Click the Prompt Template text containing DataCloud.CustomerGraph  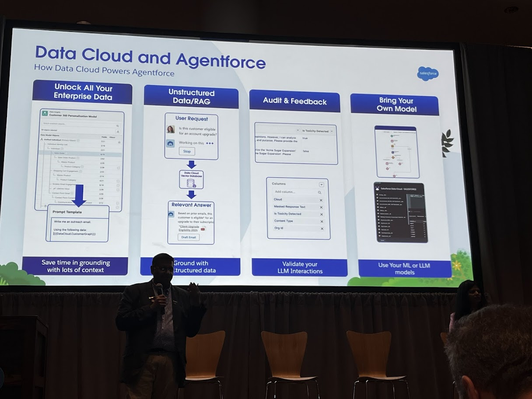tap(75, 234)
